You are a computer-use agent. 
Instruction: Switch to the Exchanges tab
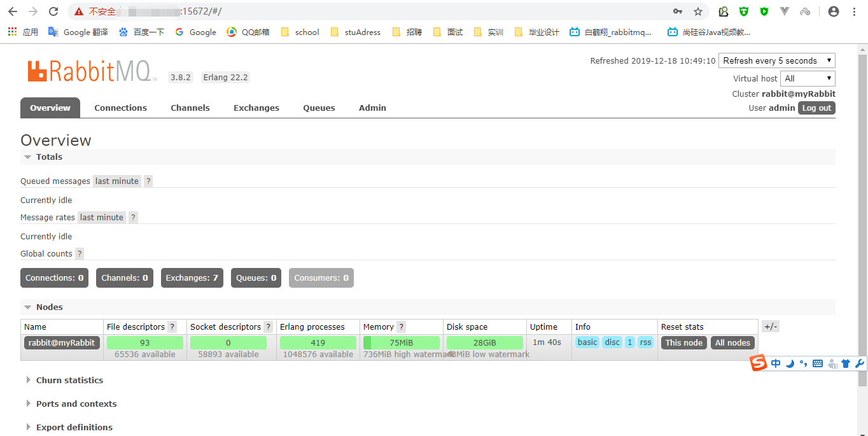point(256,108)
